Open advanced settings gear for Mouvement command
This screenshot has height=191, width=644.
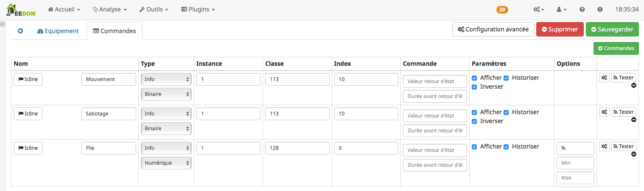[604, 78]
